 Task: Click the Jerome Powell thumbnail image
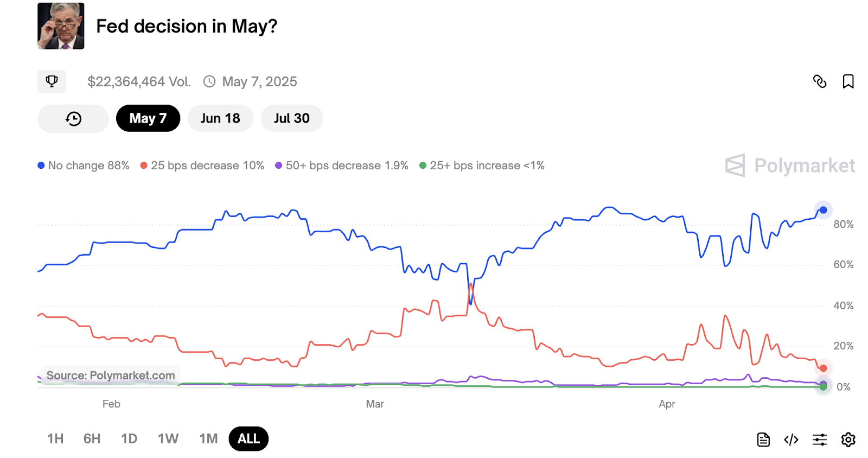click(61, 26)
